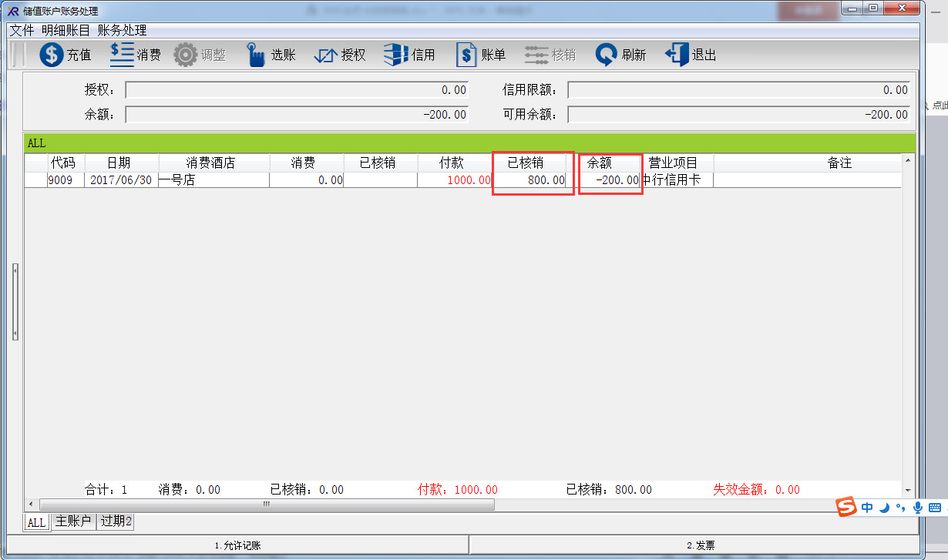Open the 明细账目 menu
The image size is (948, 560).
[66, 30]
